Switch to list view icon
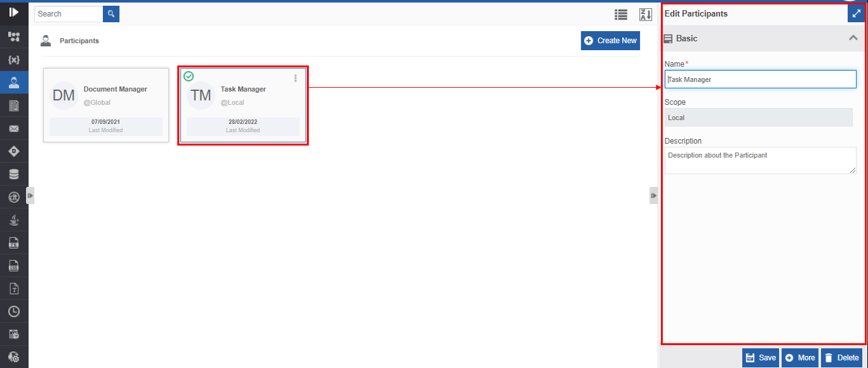The height and width of the screenshot is (368, 868). tap(621, 15)
